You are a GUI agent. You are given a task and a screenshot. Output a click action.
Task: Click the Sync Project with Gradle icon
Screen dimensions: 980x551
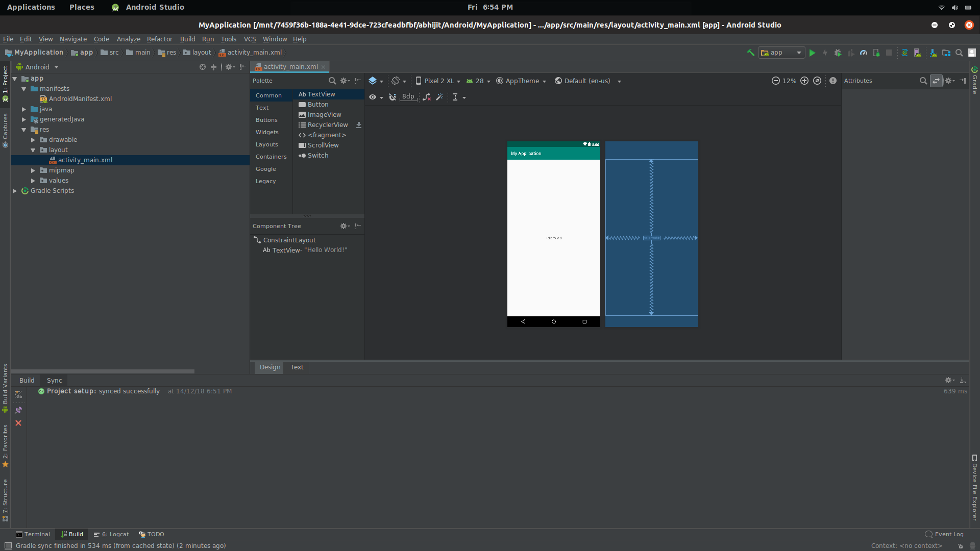(x=904, y=53)
